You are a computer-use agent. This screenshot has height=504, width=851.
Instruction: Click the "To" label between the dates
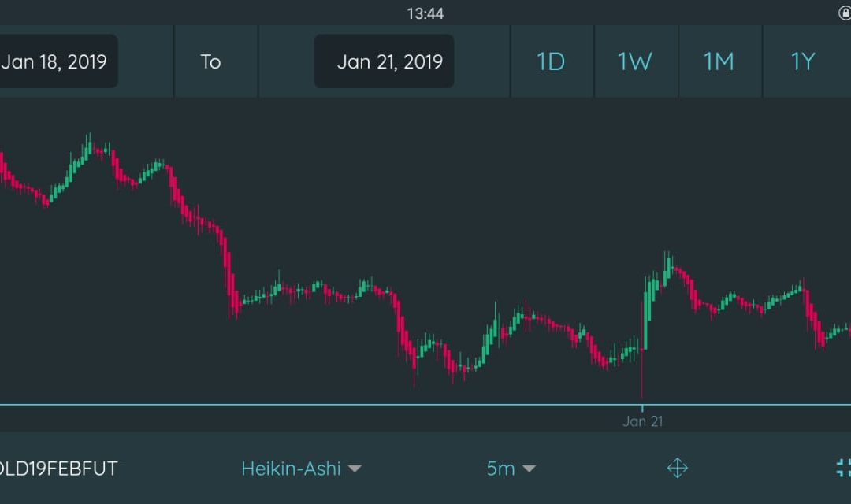(210, 61)
